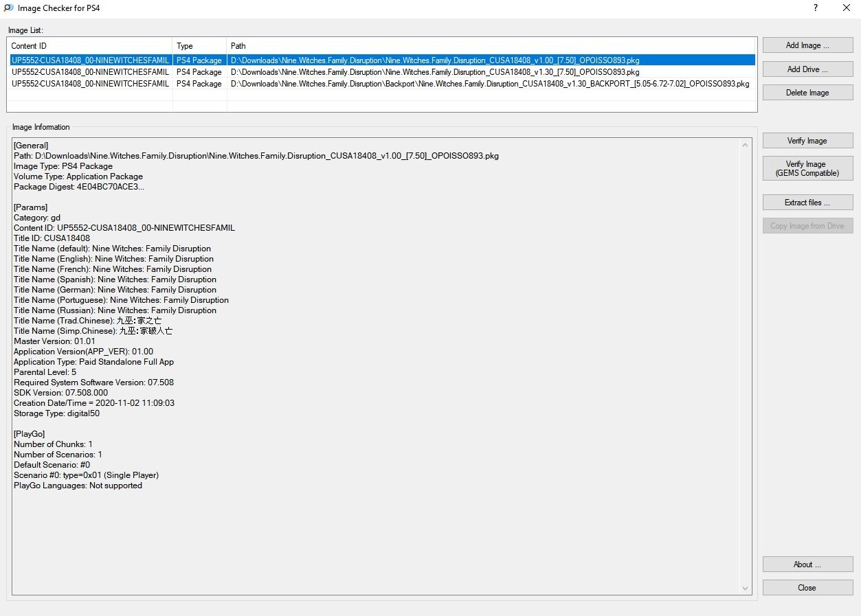This screenshot has width=861, height=616.
Task: Click the Add Image ... button
Action: click(807, 45)
